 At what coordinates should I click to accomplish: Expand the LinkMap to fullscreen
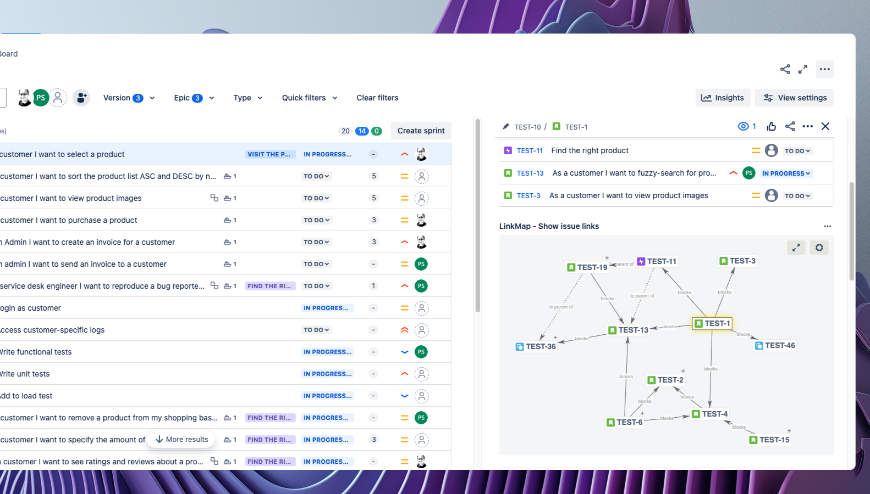coord(796,248)
